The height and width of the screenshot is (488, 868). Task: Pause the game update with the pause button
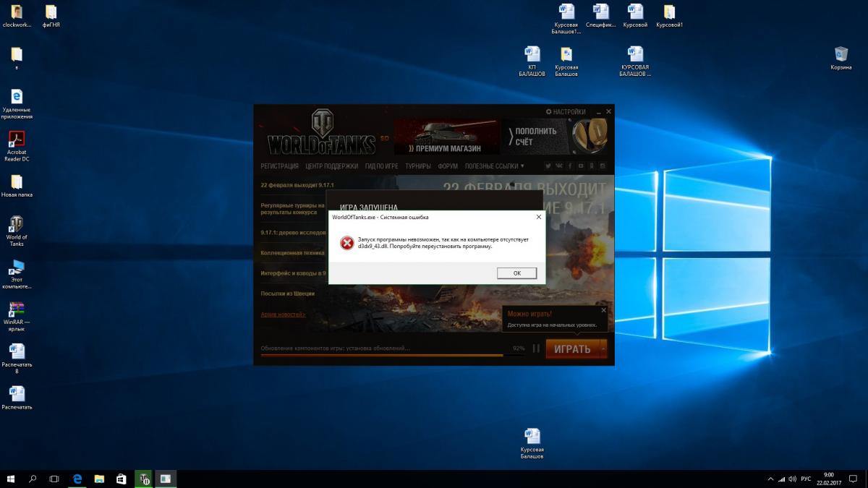coord(536,348)
